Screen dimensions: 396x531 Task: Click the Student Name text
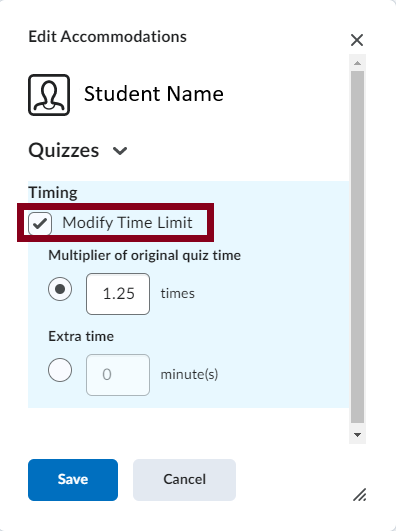(x=154, y=94)
